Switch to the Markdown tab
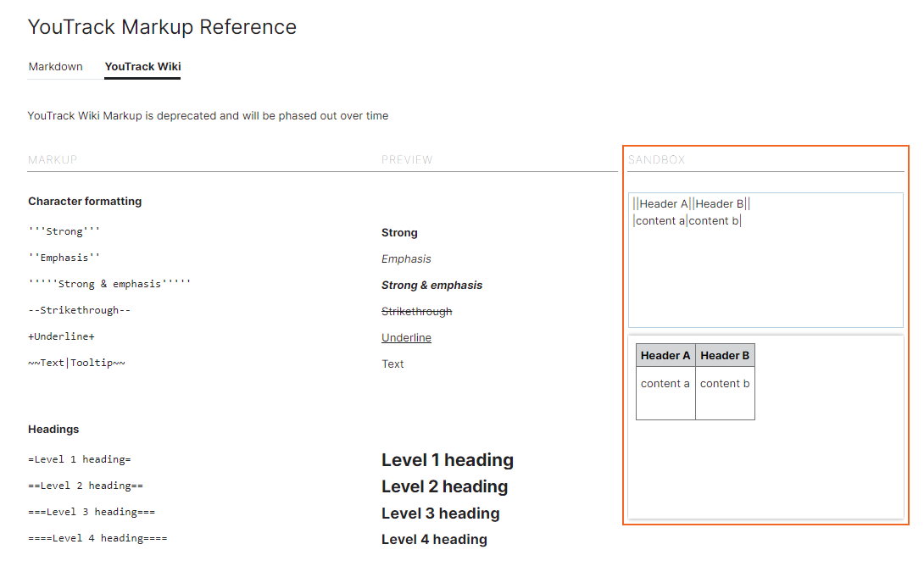This screenshot has width=924, height=583. coord(56,66)
